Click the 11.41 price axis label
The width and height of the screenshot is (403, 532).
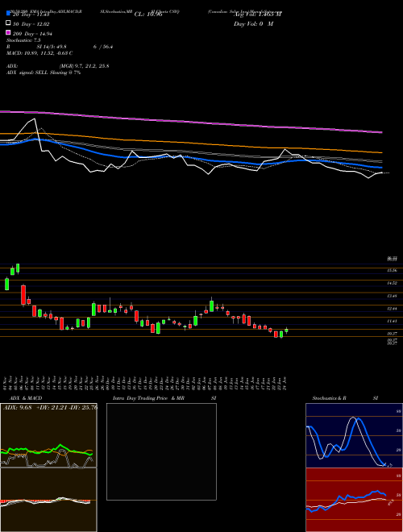pyautogui.click(x=392, y=321)
